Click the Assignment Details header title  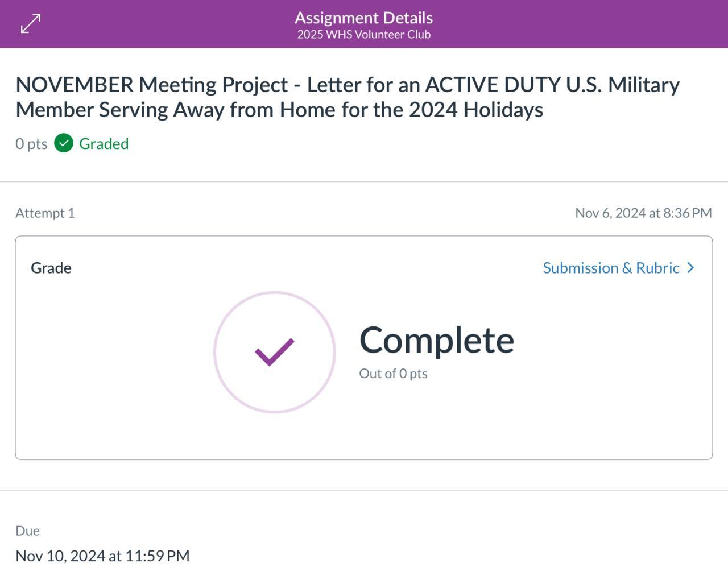click(363, 18)
